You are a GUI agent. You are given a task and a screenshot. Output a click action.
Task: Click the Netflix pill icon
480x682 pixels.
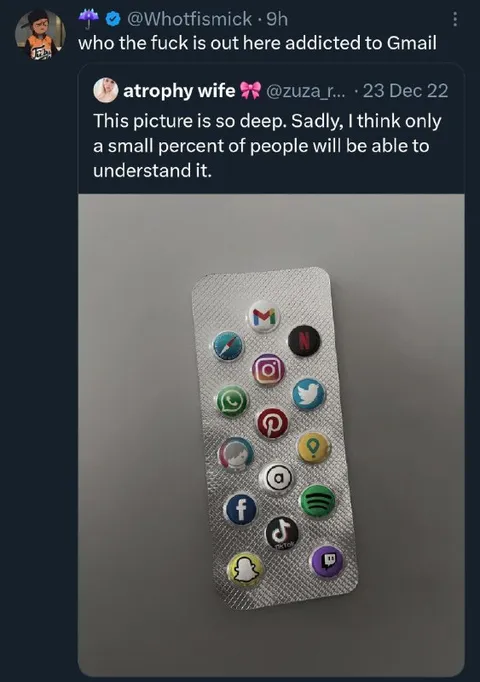305,340
